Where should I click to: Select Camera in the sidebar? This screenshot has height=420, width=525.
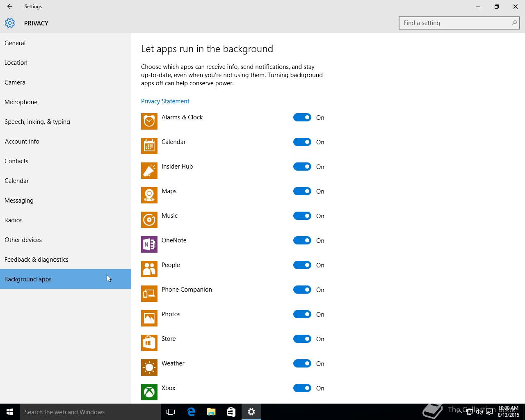(66, 82)
